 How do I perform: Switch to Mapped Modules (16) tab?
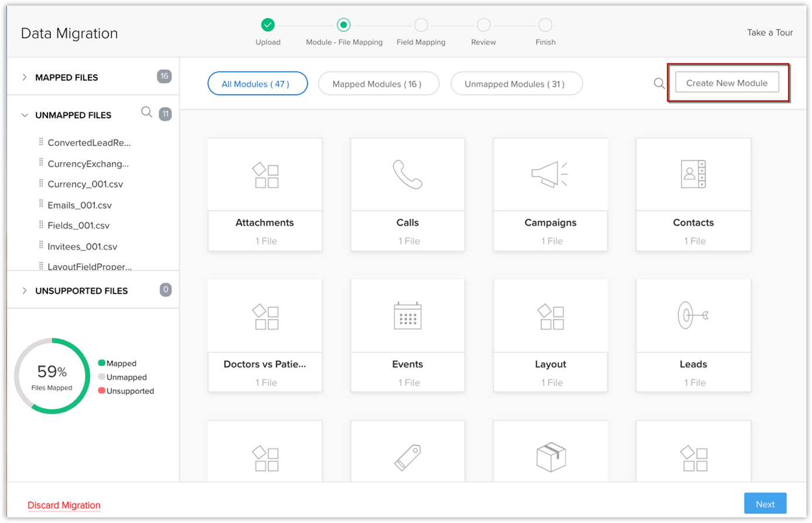pos(377,84)
